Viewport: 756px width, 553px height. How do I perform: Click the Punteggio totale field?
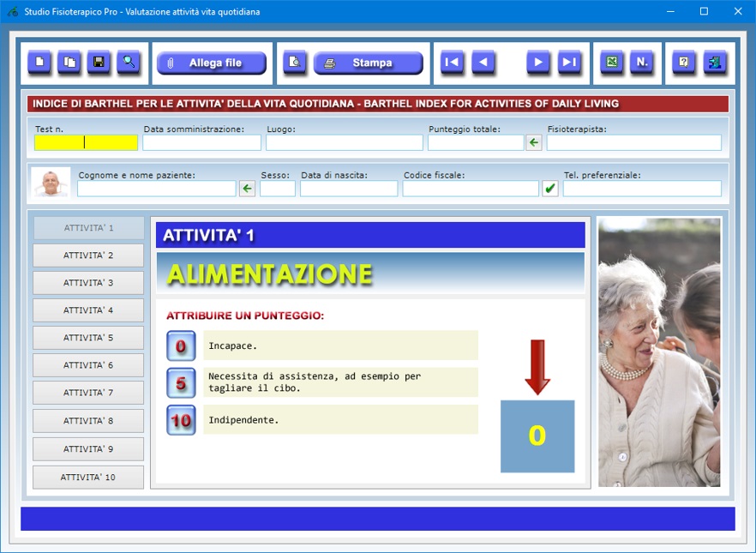pyautogui.click(x=476, y=142)
